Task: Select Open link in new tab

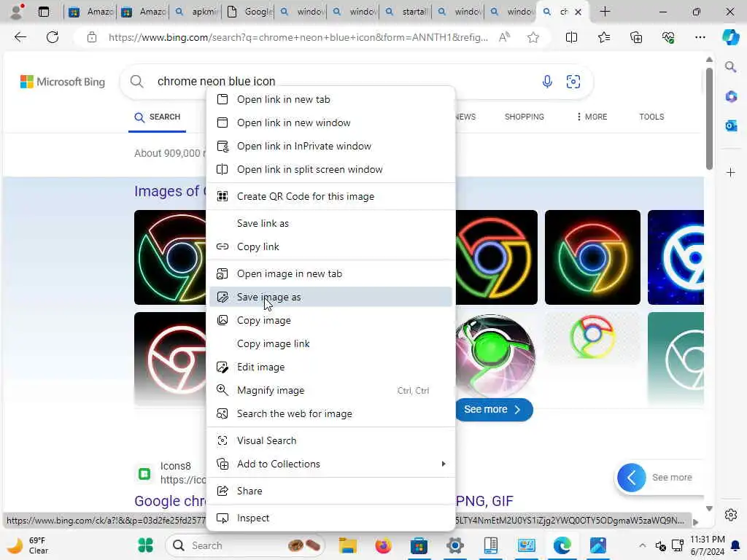Action: pos(330,99)
